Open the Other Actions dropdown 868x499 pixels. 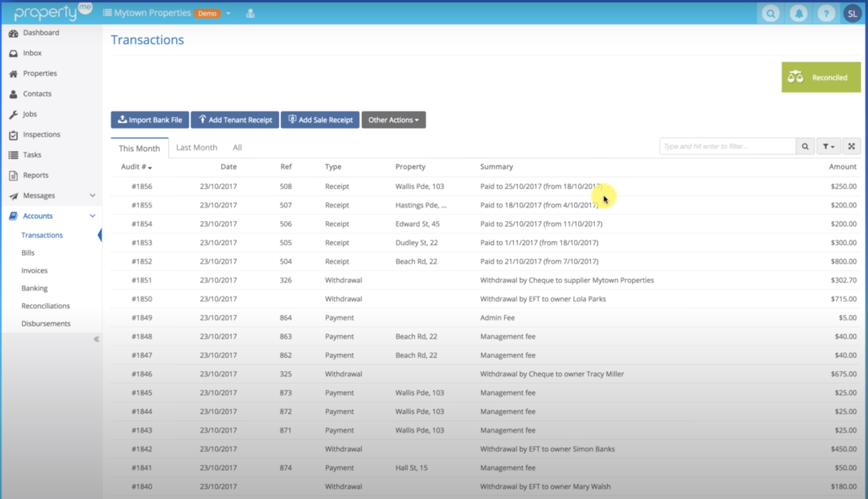(393, 120)
